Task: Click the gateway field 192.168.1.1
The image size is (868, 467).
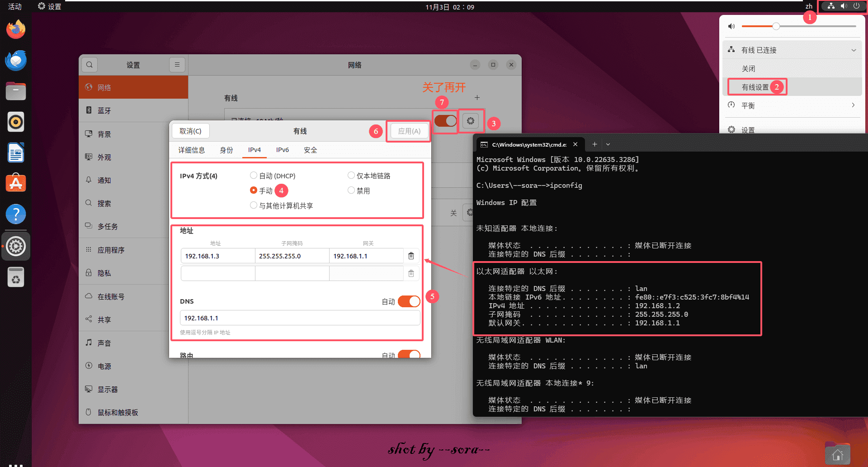Action: (366, 256)
